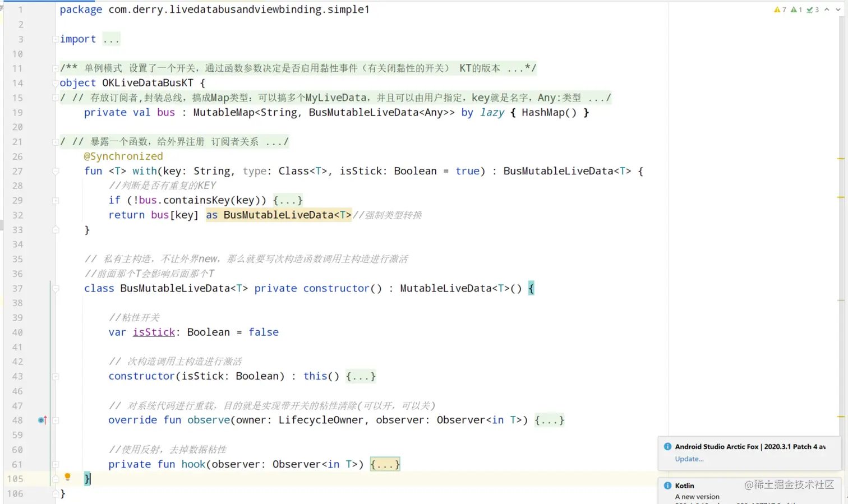Open the Kotlin new version notification
This screenshot has height=504, width=848.
pos(750,491)
